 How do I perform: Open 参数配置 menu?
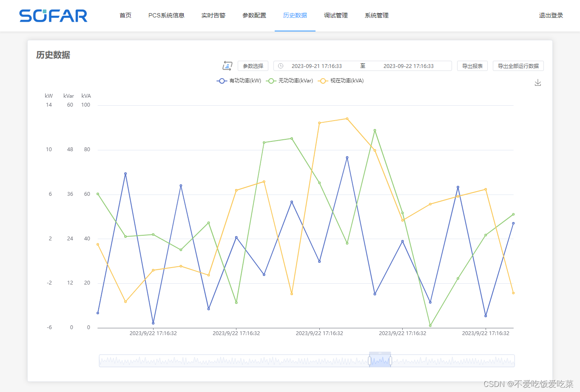coord(254,15)
